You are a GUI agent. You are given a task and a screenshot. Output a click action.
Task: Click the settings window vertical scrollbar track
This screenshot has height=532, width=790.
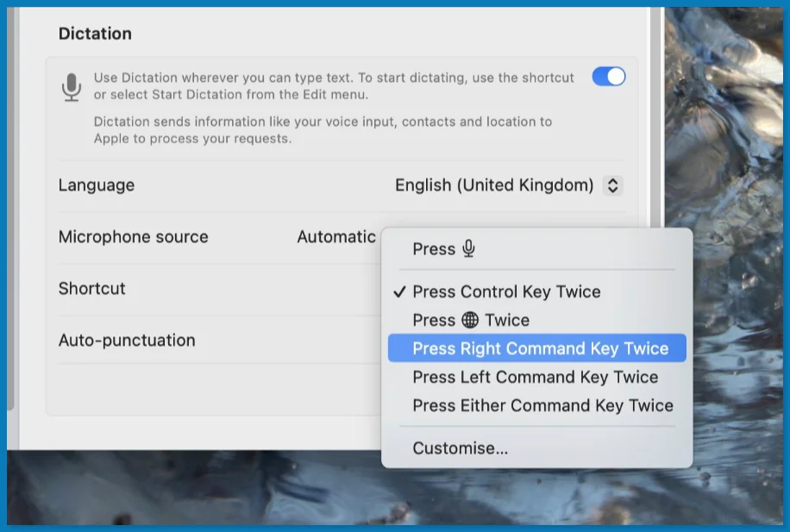coord(655,129)
